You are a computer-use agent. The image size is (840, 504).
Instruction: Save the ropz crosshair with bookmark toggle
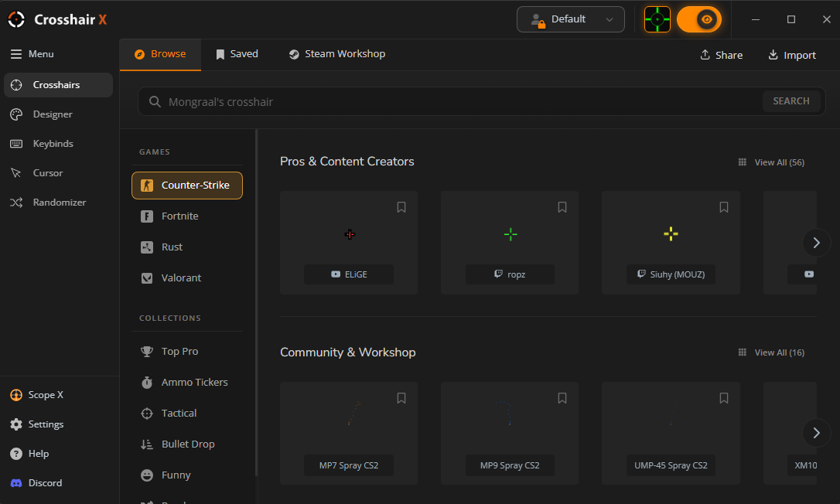[562, 207]
